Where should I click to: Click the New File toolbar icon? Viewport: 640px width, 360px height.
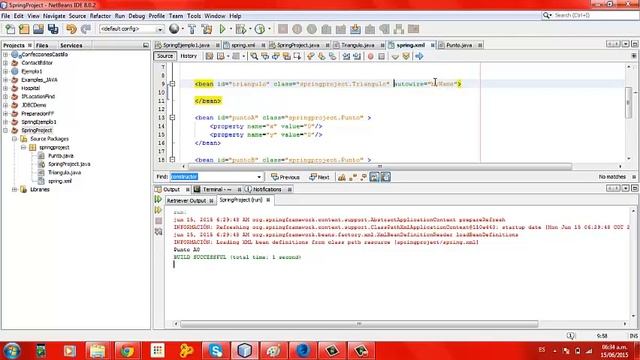tap(10, 29)
